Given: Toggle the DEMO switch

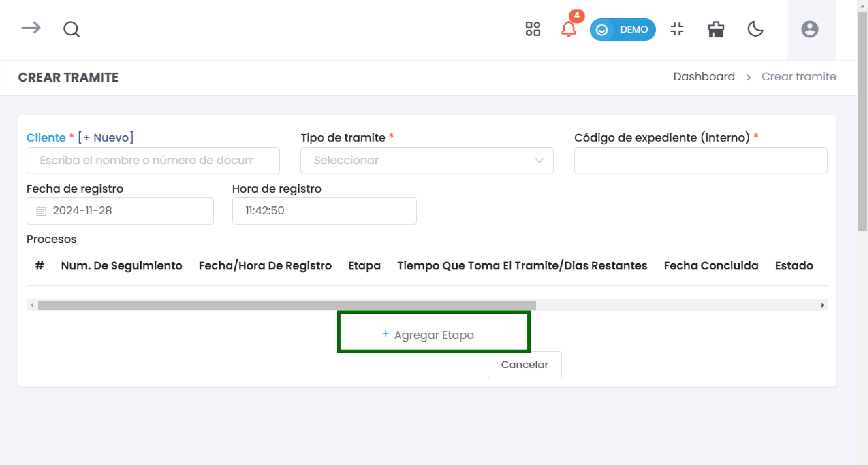Looking at the screenshot, I should (622, 30).
